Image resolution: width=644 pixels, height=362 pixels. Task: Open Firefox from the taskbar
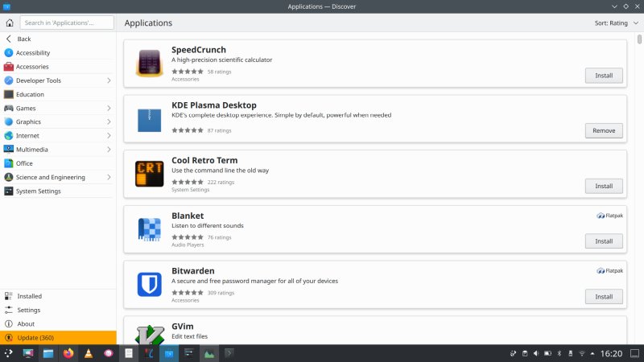click(x=68, y=353)
